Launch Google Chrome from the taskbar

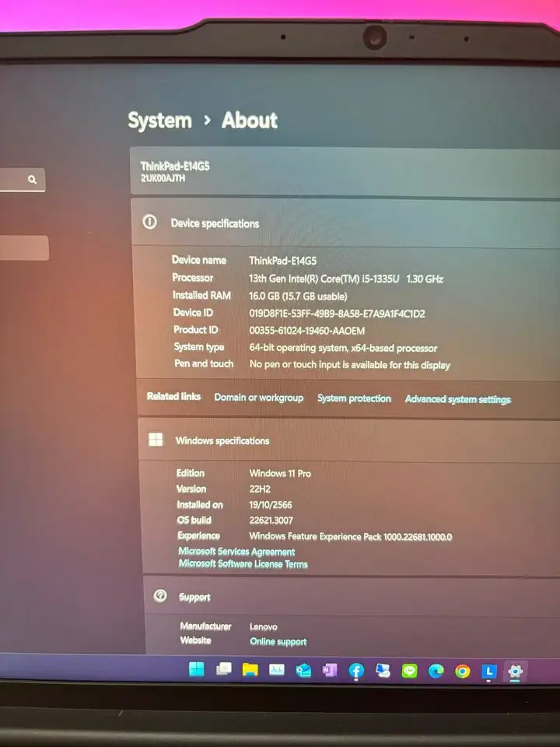(x=463, y=671)
